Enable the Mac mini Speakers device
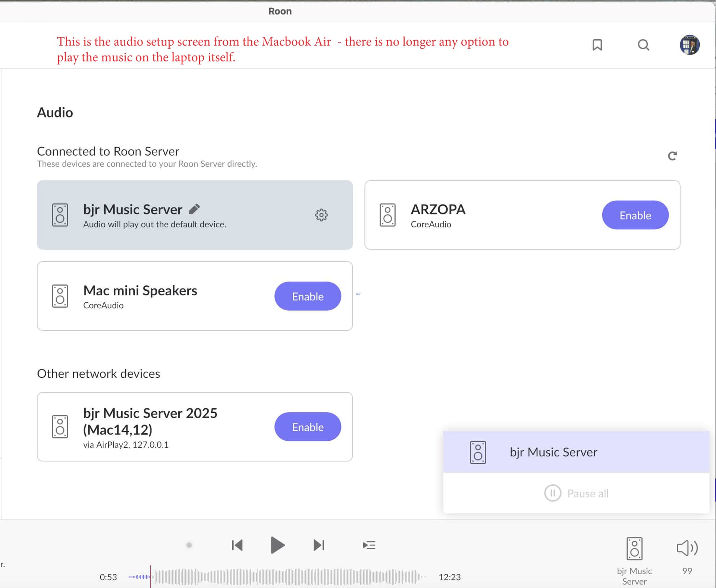Screen dimensions: 716x588 pos(308,296)
